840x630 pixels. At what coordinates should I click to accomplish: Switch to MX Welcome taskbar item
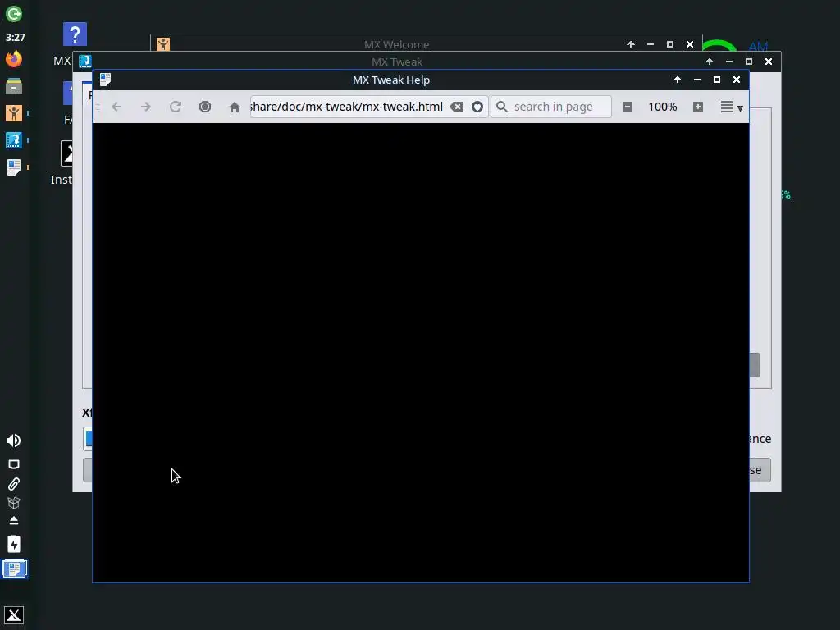click(14, 113)
